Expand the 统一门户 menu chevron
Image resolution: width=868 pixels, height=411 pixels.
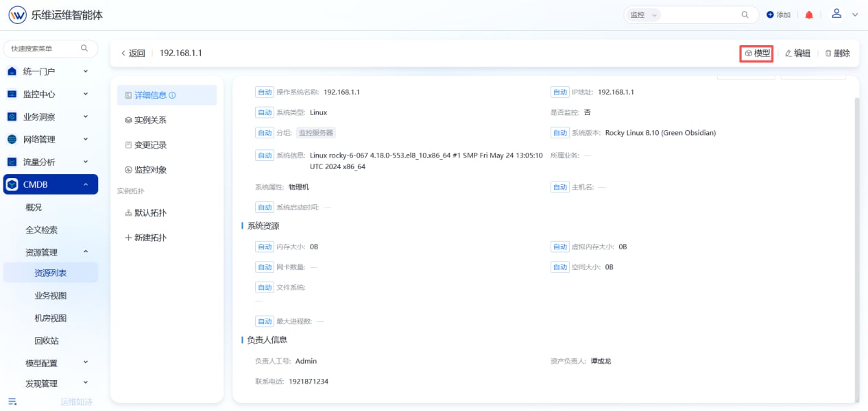point(86,71)
